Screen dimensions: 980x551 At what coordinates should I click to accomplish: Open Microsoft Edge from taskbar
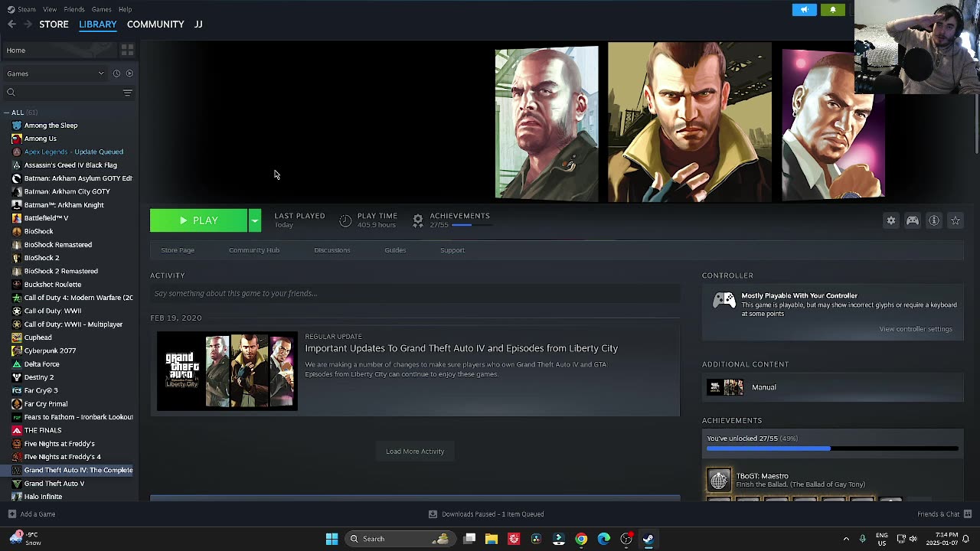604,539
